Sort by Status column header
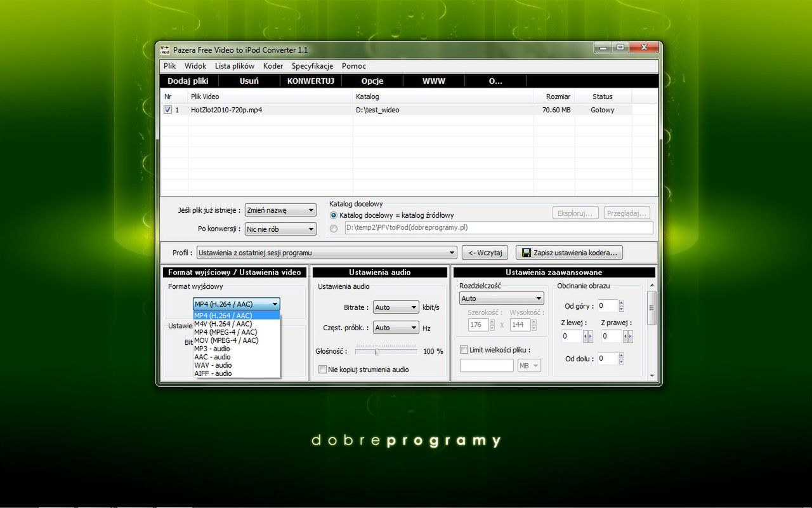This screenshot has width=812, height=508. coord(603,97)
